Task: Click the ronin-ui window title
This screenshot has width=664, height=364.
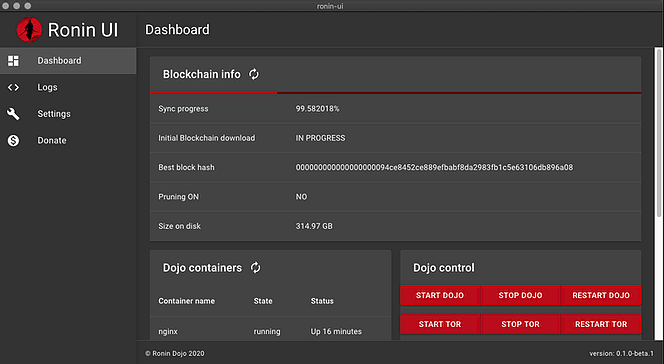Action: (x=330, y=6)
